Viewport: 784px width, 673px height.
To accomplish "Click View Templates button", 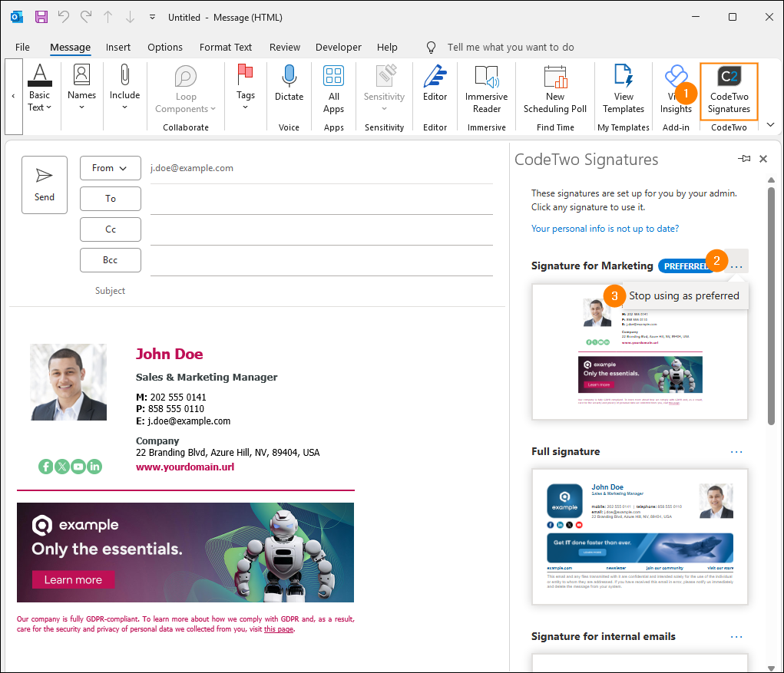I will (624, 89).
